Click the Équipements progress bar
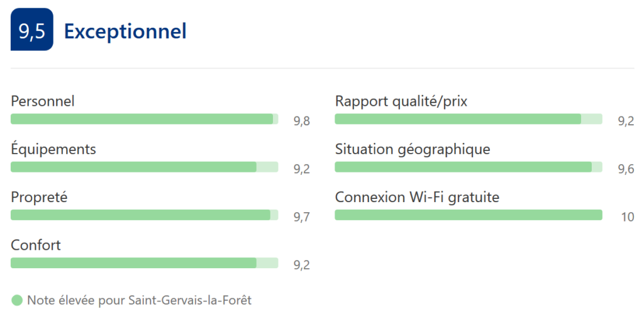Viewport: 644px width, 321px height. [x=145, y=167]
